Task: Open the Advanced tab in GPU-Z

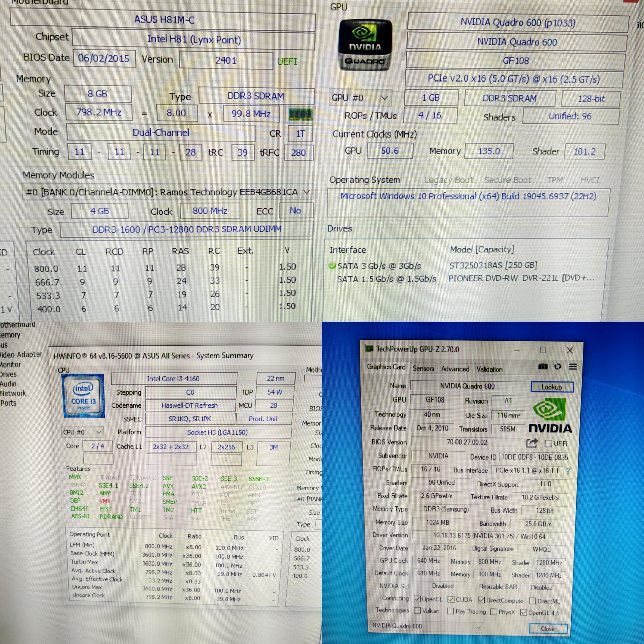Action: (x=455, y=369)
